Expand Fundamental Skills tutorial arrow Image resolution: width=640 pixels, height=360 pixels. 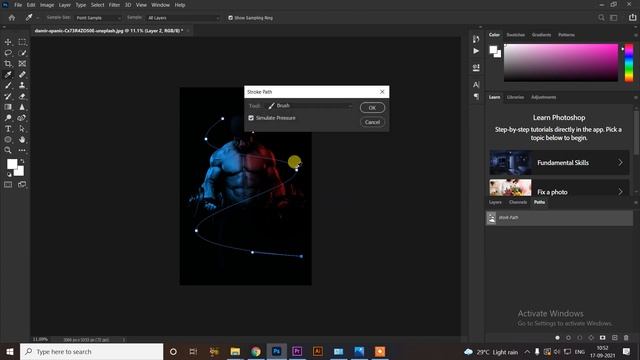click(620, 162)
